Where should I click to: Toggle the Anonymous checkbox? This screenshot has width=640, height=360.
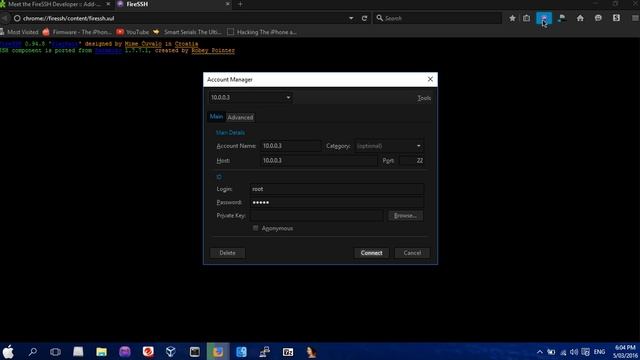[256, 228]
